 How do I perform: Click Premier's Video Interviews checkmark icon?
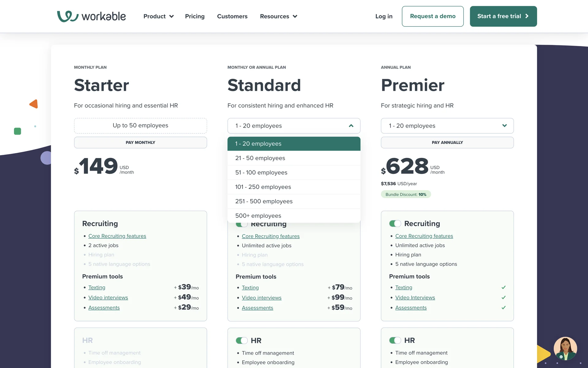point(503,297)
